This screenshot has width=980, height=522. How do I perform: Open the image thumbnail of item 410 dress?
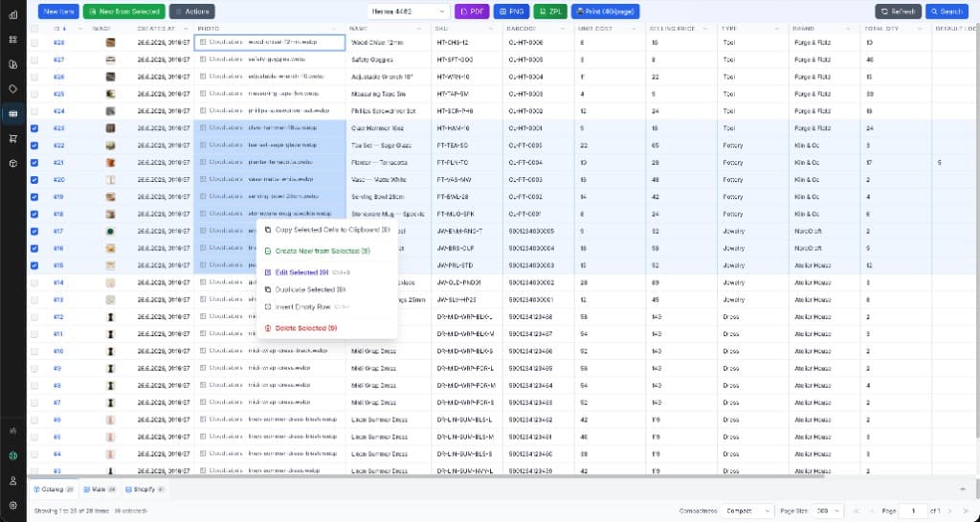click(x=111, y=351)
